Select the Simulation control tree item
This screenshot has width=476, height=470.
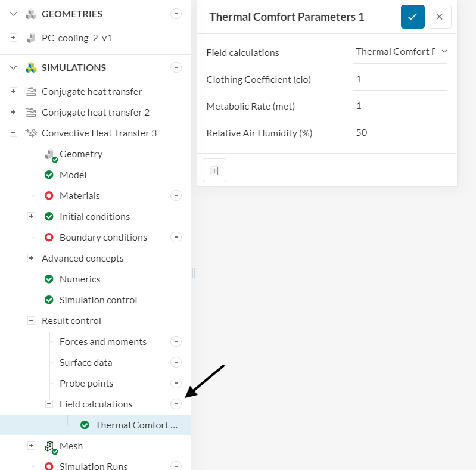pyautogui.click(x=98, y=300)
